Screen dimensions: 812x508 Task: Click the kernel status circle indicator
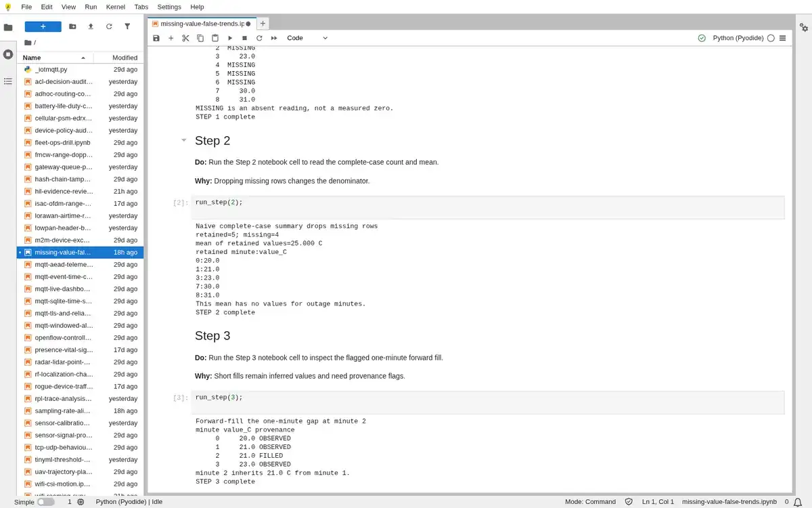tap(771, 38)
